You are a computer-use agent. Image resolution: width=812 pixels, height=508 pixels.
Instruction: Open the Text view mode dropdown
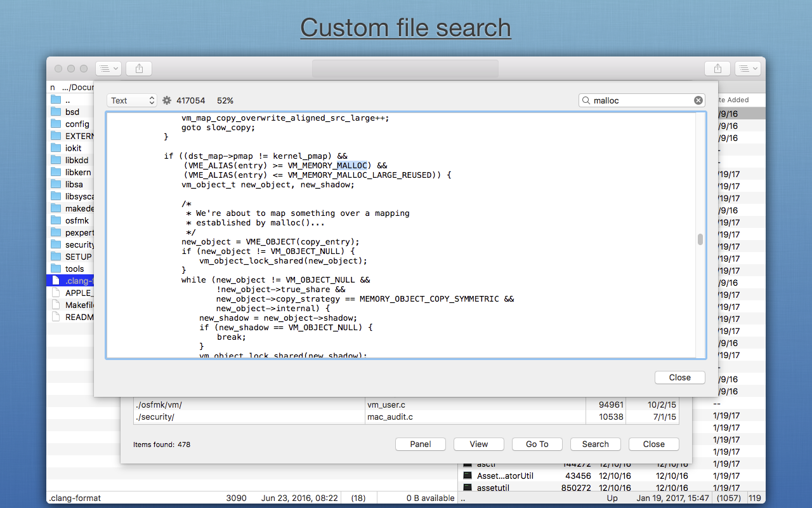[x=132, y=100]
